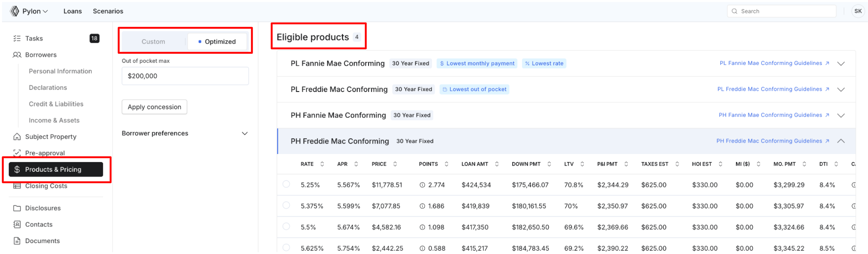Click the Disclosures folder icon
The image size is (868, 254).
[x=17, y=208]
